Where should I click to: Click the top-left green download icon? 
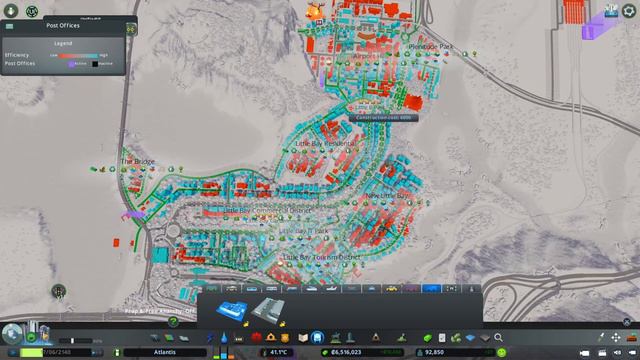coord(11,11)
